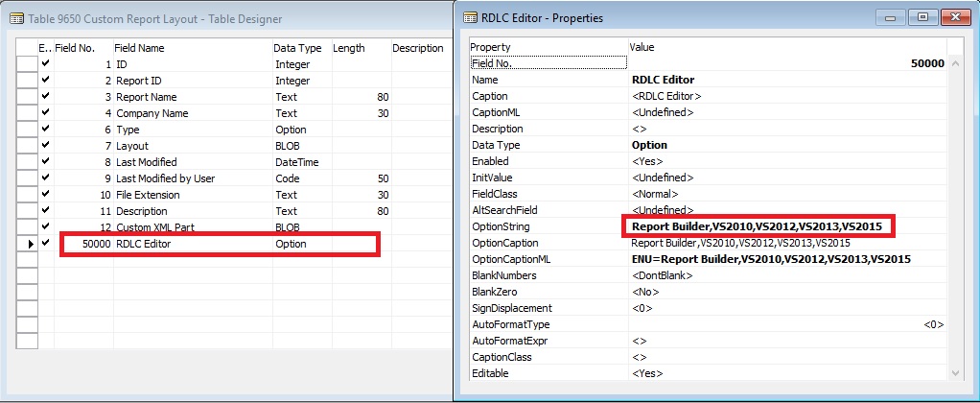Click the OptionString property value

(x=758, y=226)
